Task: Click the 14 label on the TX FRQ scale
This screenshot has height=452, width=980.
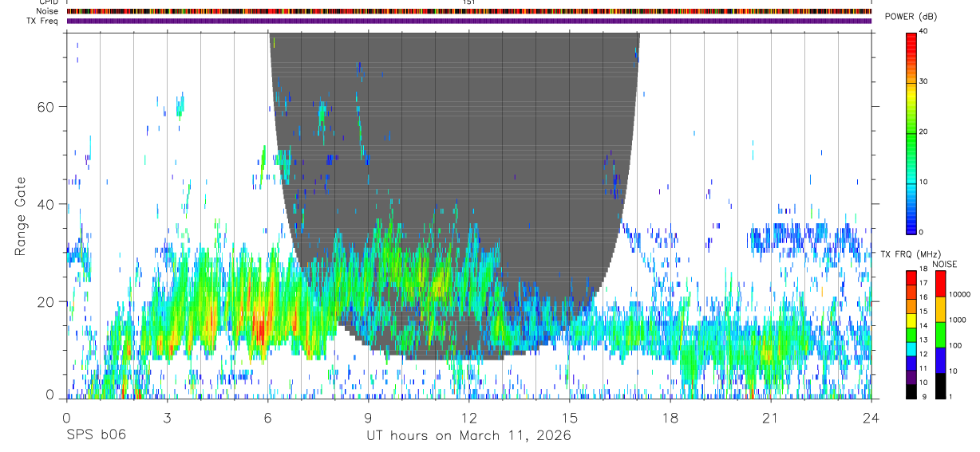Action: pos(923,325)
